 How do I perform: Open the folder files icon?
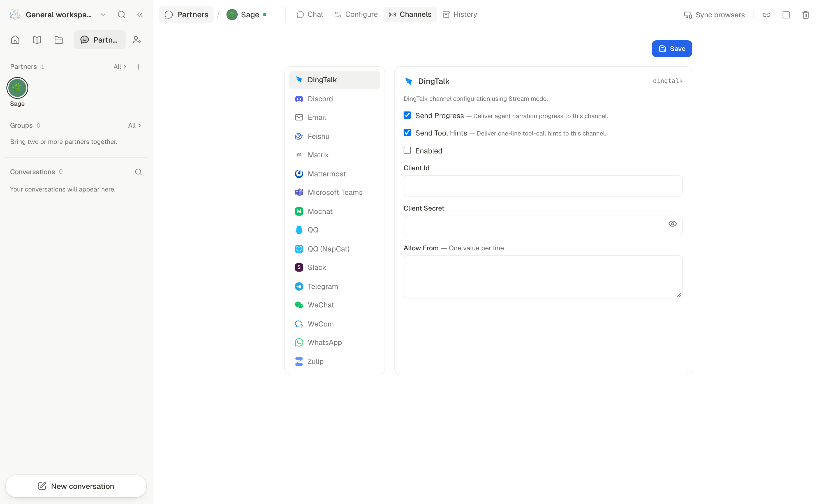pyautogui.click(x=59, y=40)
